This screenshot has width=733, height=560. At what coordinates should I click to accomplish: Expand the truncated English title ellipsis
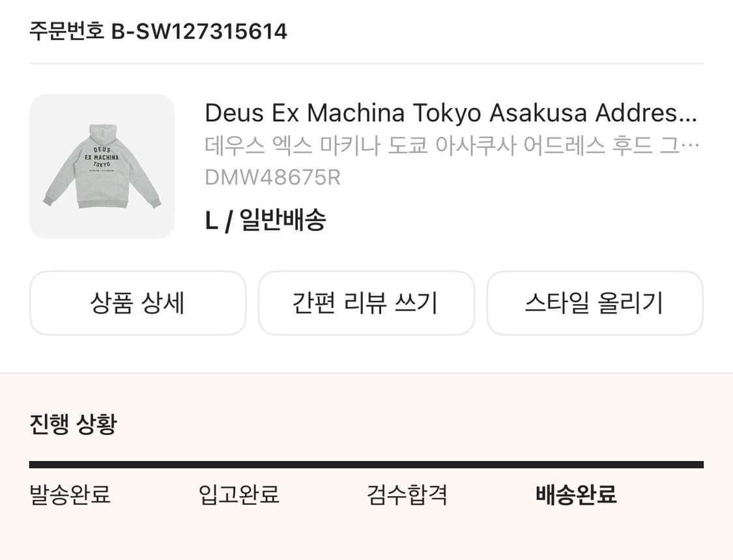tap(688, 115)
